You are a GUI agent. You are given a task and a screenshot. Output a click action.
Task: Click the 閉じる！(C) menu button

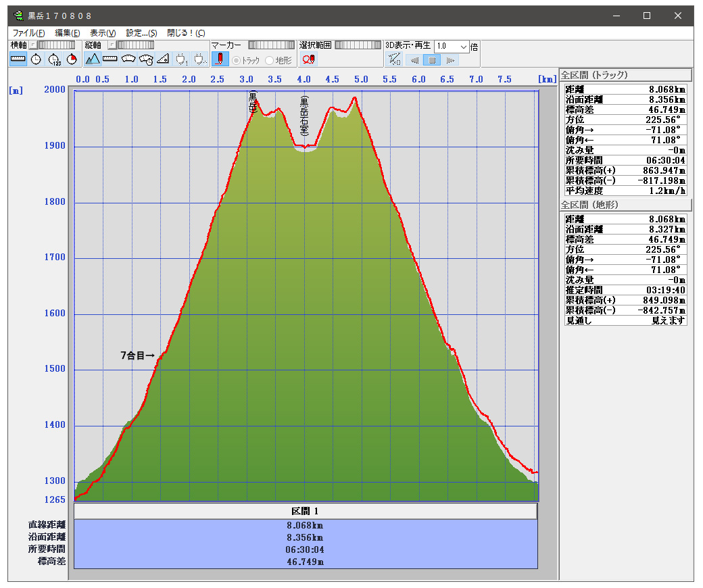pyautogui.click(x=186, y=32)
